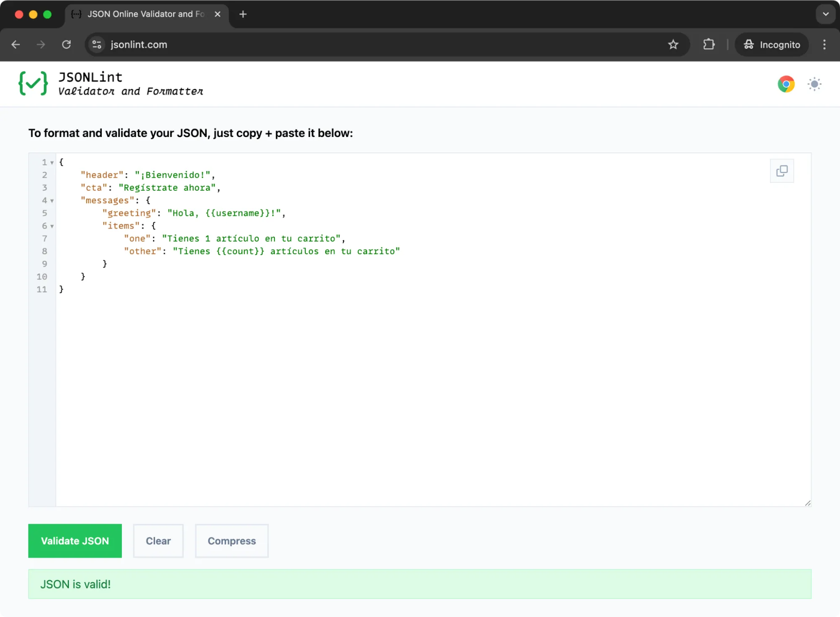Open site information settings in address bar
This screenshot has width=840, height=617.
pos(97,45)
